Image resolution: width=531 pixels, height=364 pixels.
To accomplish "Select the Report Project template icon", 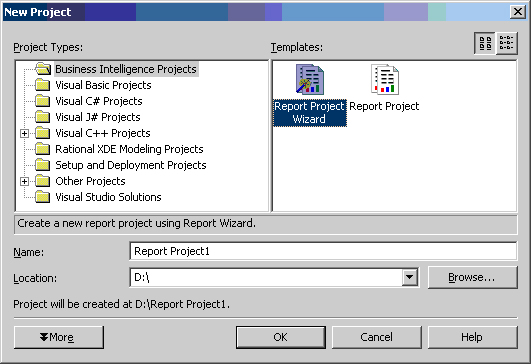I will (x=385, y=80).
